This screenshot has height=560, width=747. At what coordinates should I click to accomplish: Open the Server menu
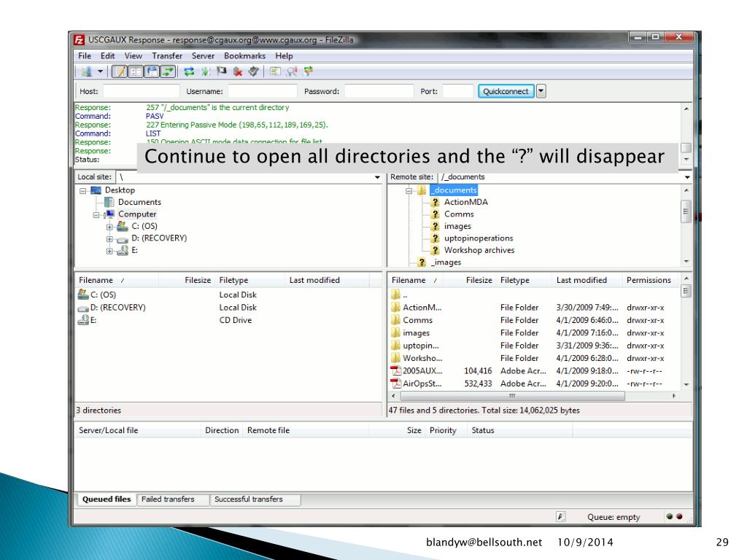pyautogui.click(x=203, y=55)
